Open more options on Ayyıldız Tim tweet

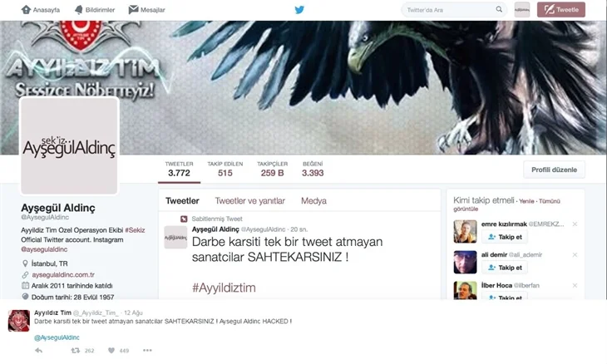point(147,351)
